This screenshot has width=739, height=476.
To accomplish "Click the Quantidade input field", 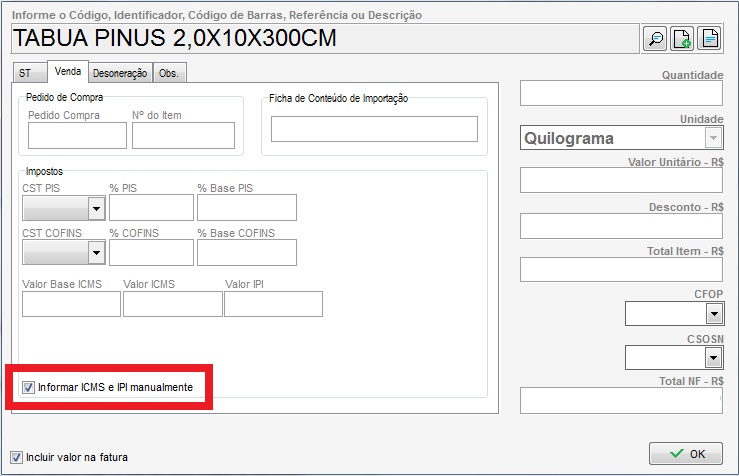I will 620,94.
